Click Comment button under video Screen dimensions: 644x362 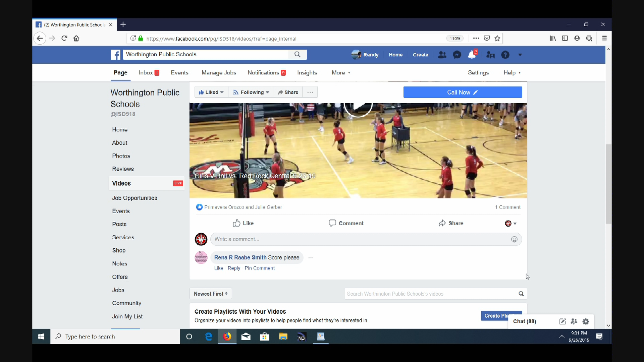click(x=346, y=223)
